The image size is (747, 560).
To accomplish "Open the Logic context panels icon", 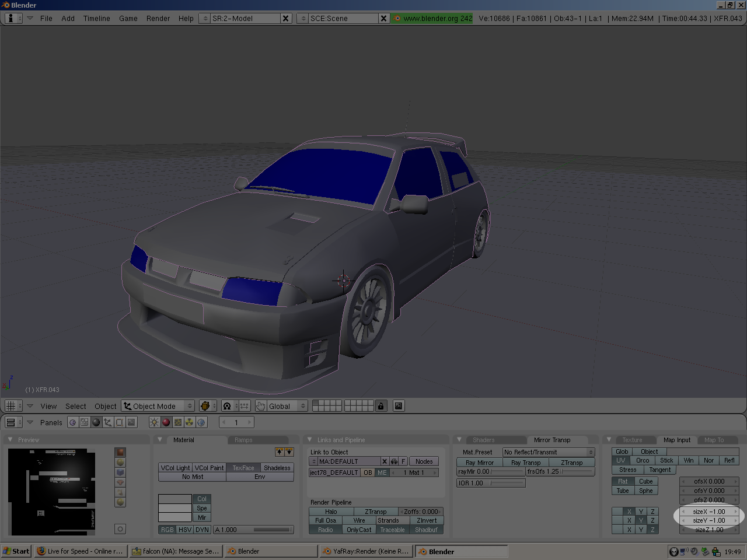I will [x=73, y=422].
